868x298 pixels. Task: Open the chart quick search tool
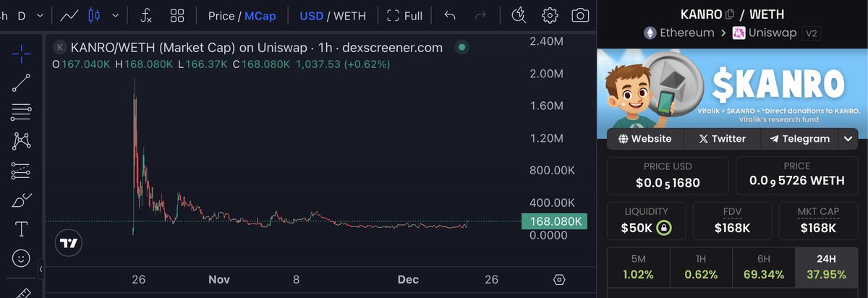(x=519, y=15)
